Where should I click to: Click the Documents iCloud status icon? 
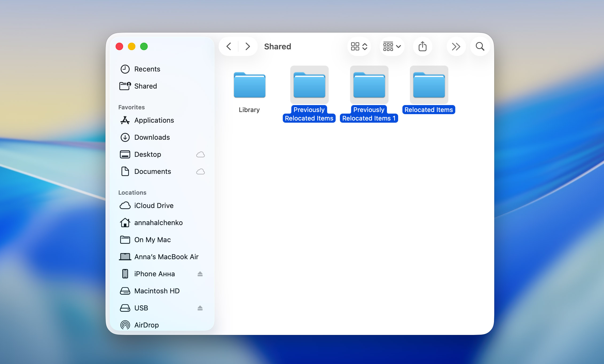[201, 171]
